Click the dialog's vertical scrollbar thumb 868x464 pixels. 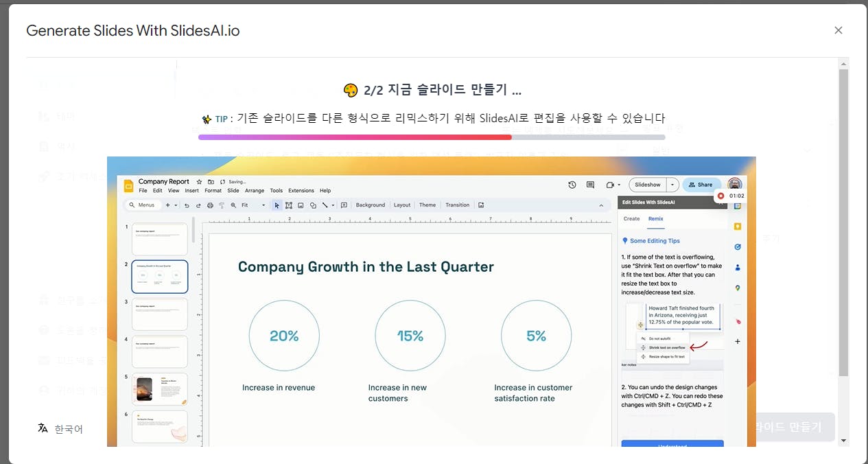coord(843,222)
